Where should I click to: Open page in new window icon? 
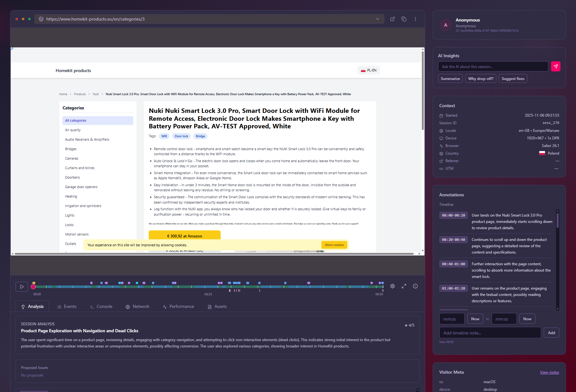point(393,19)
